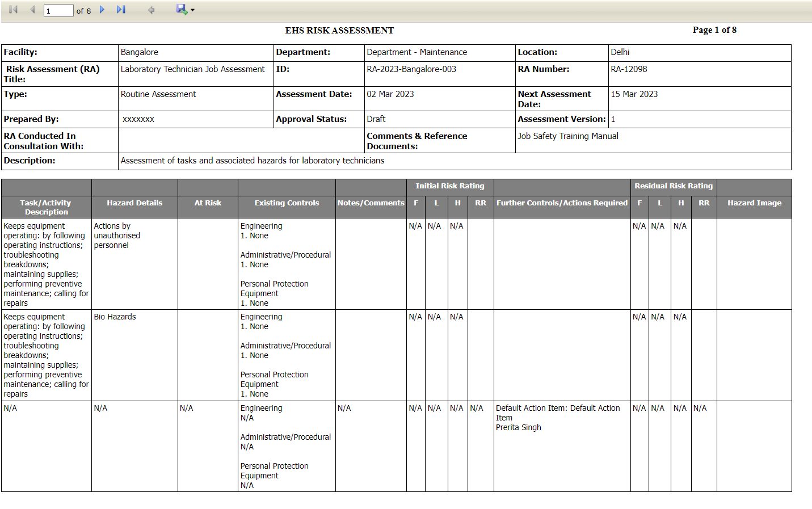Select the Facility value 'Bangalore'
812x509 pixels.
140,52
